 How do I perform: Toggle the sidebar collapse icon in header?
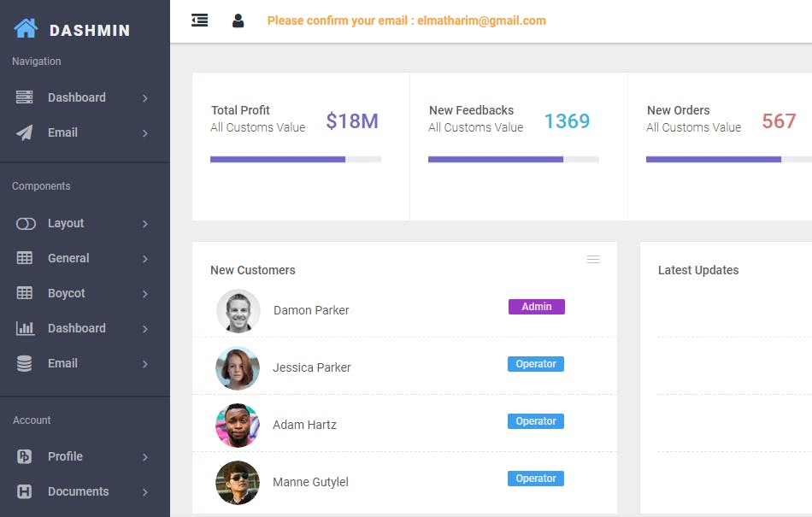199,21
